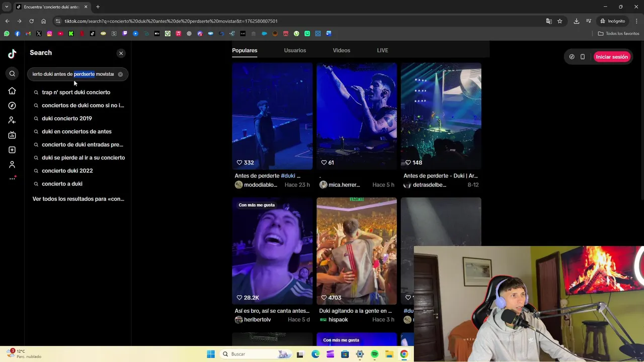Click the Iniciar sesión button

tap(612, 57)
